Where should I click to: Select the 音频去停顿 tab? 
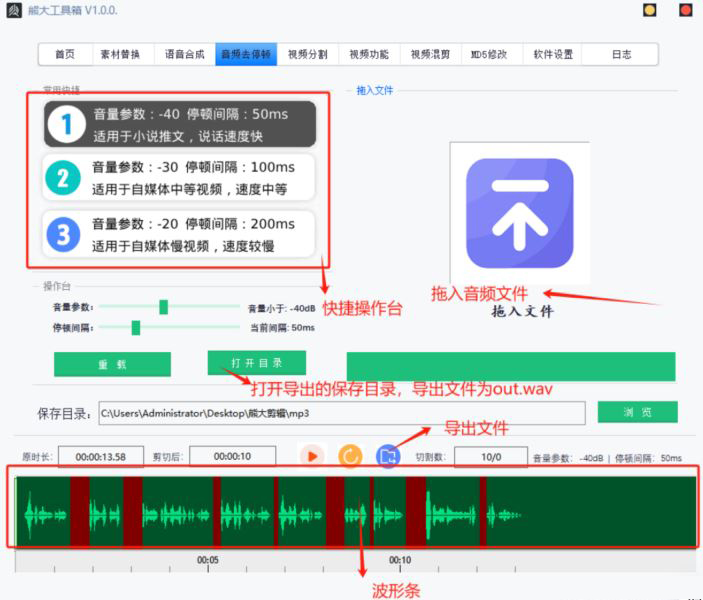click(246, 54)
